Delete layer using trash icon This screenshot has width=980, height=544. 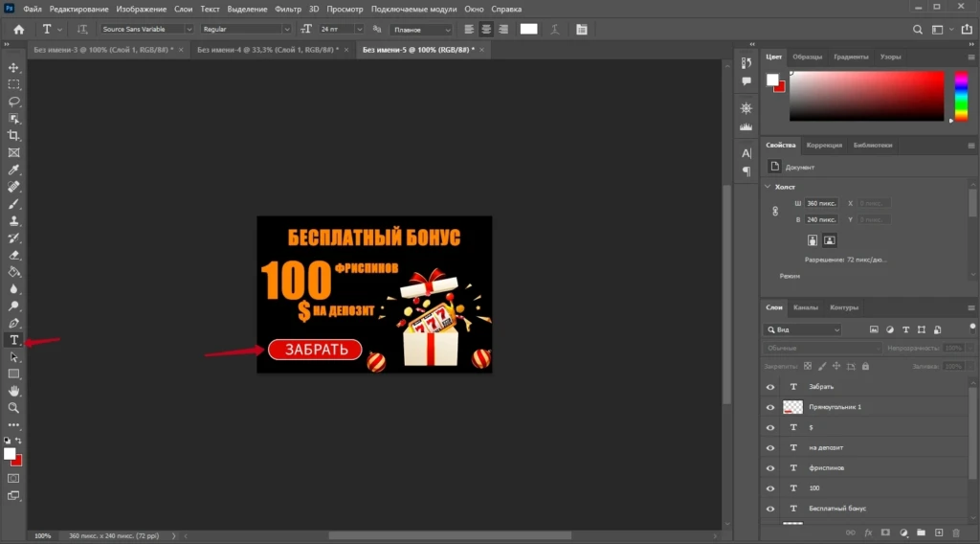tap(956, 533)
